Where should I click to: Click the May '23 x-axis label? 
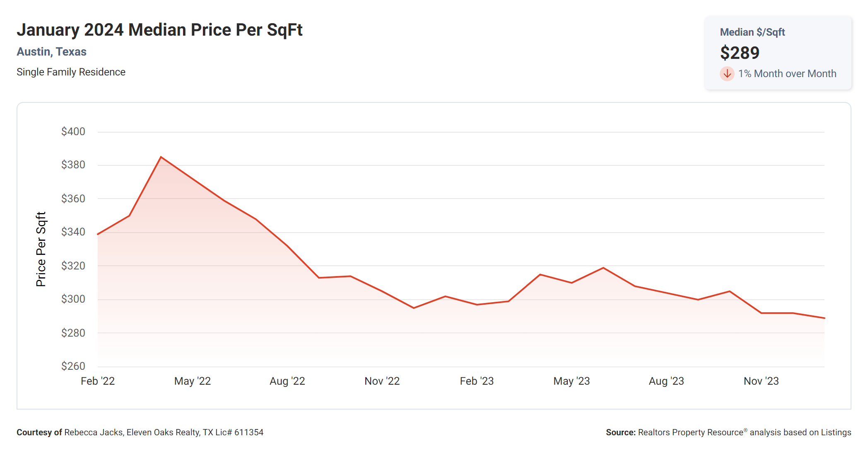click(x=571, y=381)
